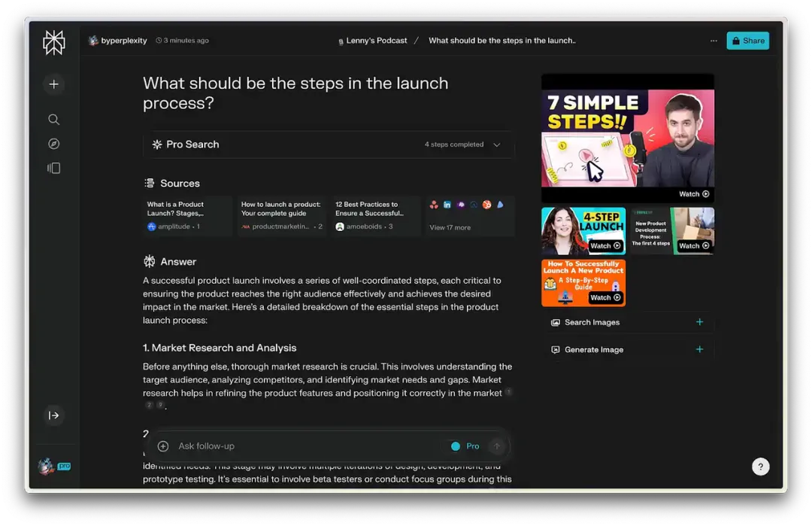Watch the 4-Step Launch video
Viewport: 812px width, 526px height.
pos(583,230)
